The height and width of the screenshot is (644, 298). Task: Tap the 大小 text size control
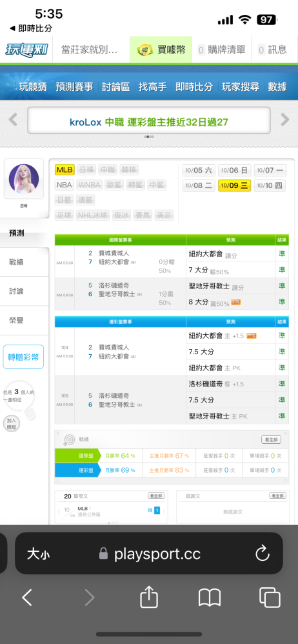pyautogui.click(x=38, y=554)
